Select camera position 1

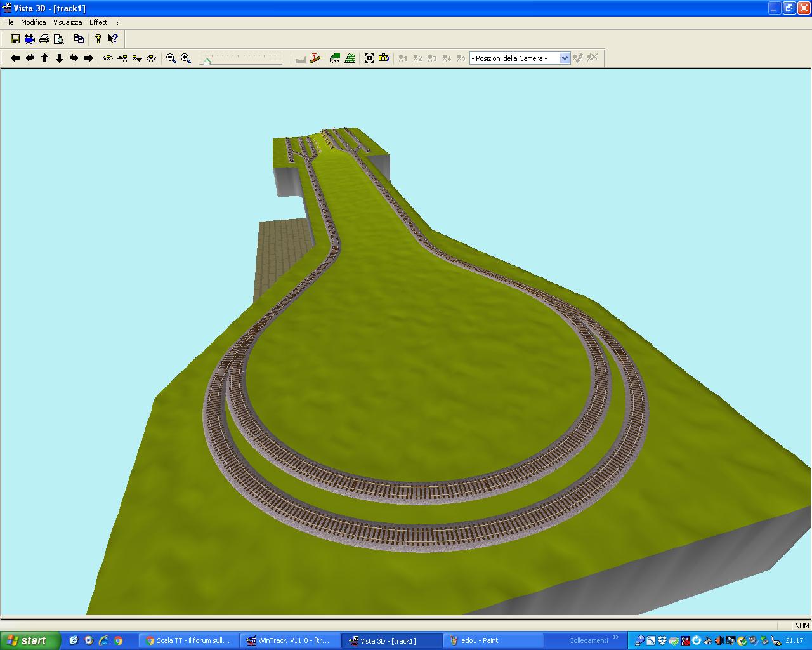[403, 58]
